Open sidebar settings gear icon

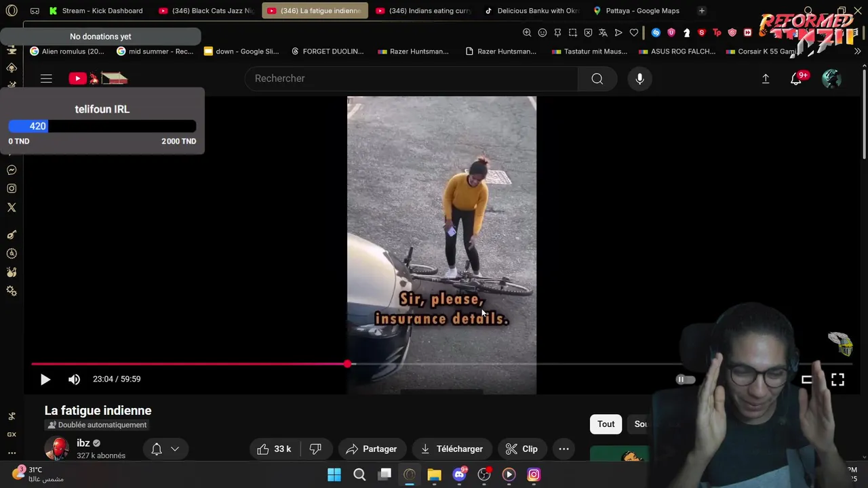pyautogui.click(x=12, y=291)
